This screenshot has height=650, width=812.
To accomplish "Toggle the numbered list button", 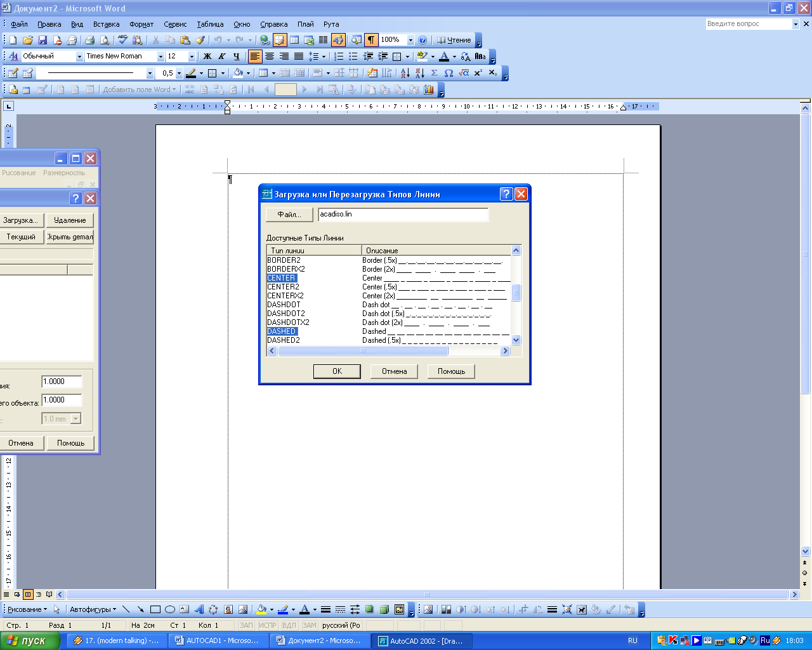I will click(x=339, y=56).
